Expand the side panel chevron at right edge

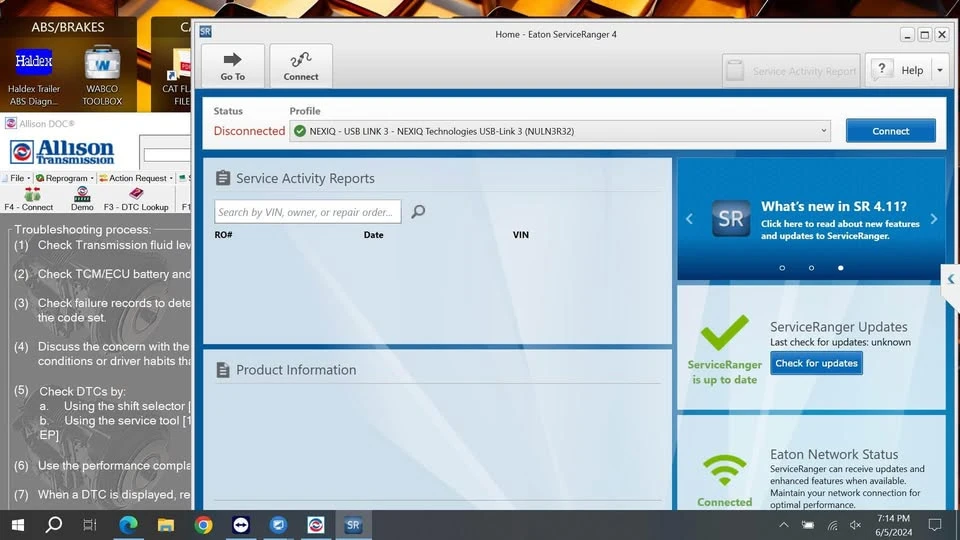coord(950,279)
